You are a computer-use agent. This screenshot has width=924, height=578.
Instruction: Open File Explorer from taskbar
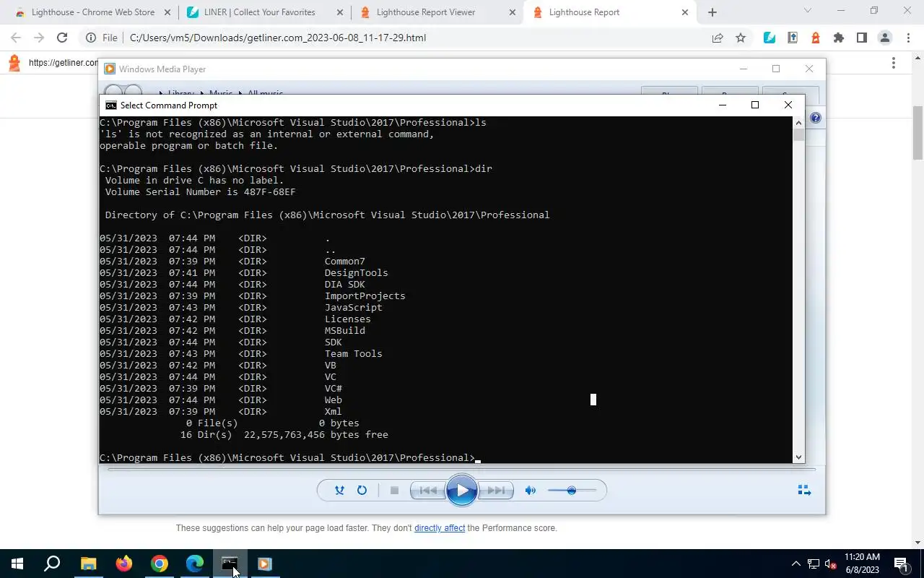point(88,564)
